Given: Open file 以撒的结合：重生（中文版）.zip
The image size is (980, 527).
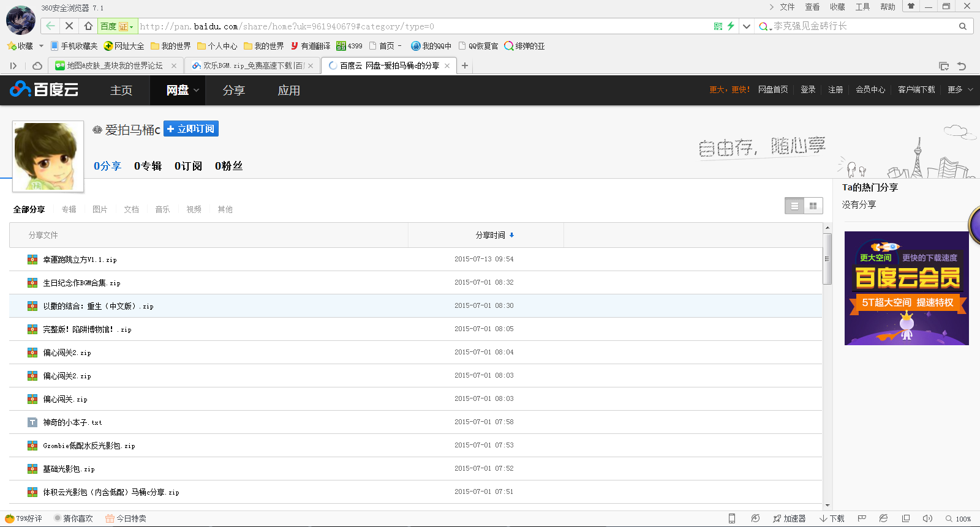Looking at the screenshot, I should (98, 306).
